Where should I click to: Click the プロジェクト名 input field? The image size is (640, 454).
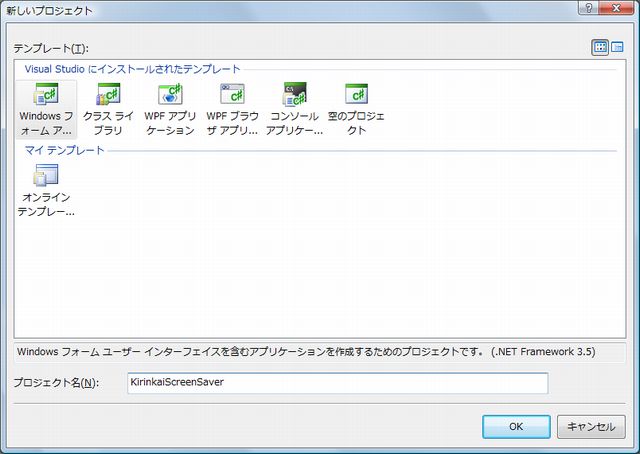coord(338,383)
